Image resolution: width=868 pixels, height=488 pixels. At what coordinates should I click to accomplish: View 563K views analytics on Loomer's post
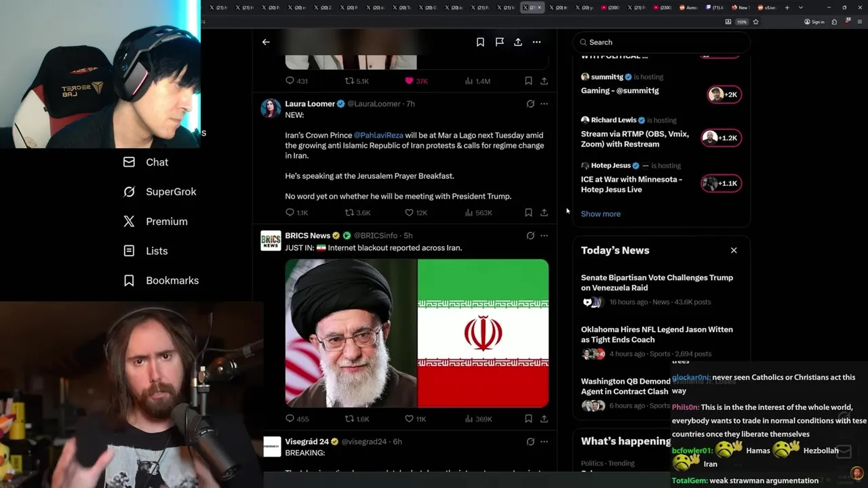[x=478, y=213]
